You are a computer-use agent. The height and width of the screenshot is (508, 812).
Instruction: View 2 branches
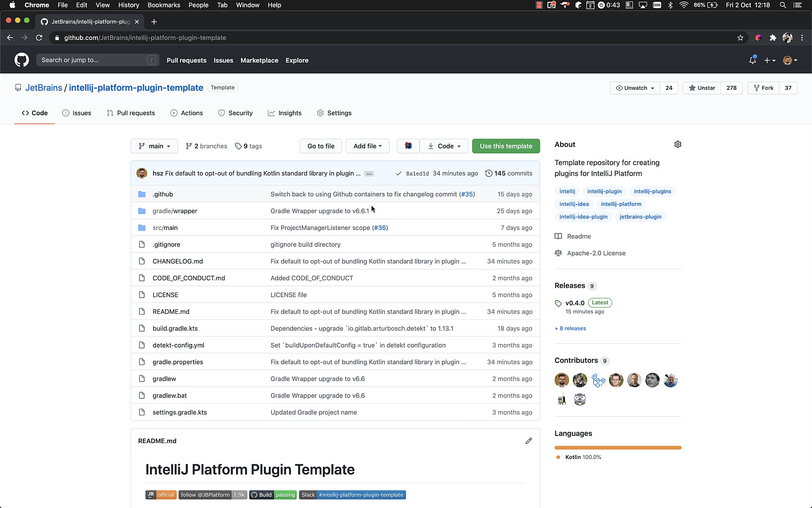tap(206, 146)
